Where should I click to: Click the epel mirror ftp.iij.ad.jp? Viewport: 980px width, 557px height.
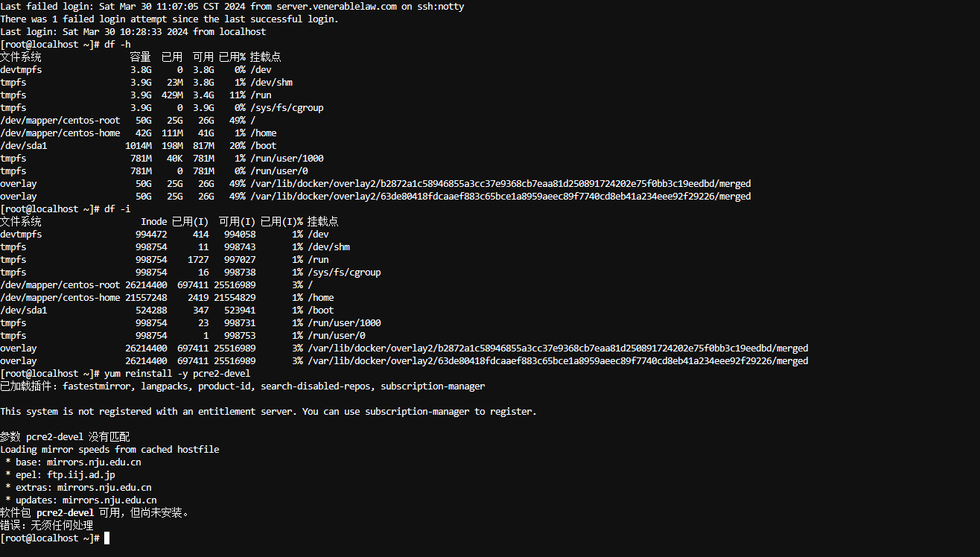pos(81,474)
